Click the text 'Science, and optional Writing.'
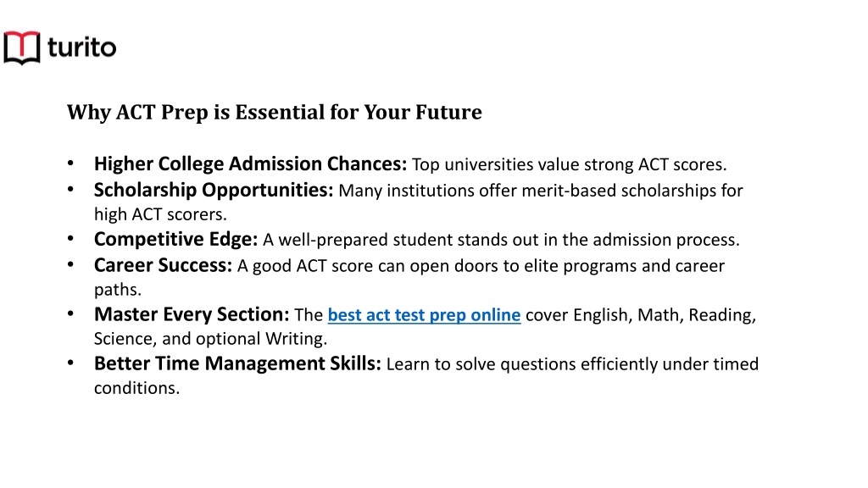Screen dimensions: 868x488 click(x=210, y=339)
